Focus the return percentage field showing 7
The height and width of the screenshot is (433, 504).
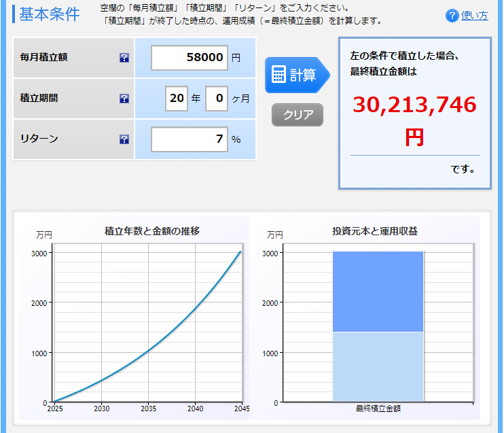click(190, 139)
